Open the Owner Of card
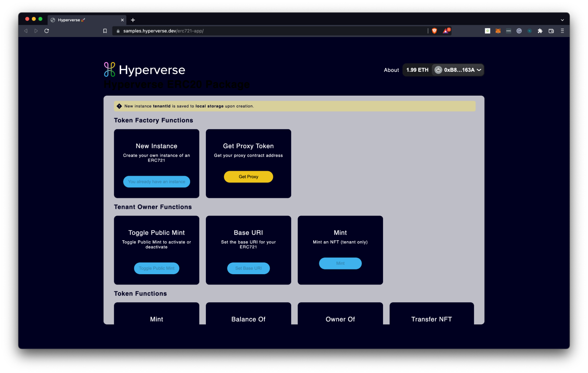 [x=340, y=314]
